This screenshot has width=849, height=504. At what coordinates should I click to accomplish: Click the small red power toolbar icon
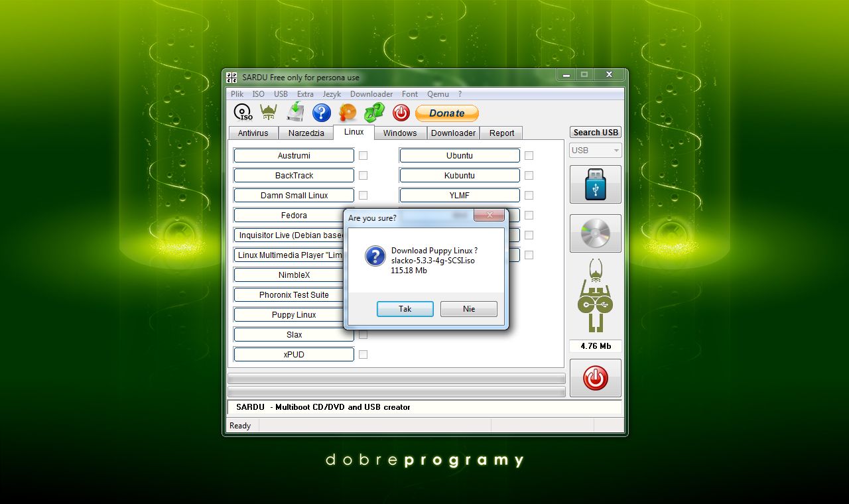coord(401,113)
